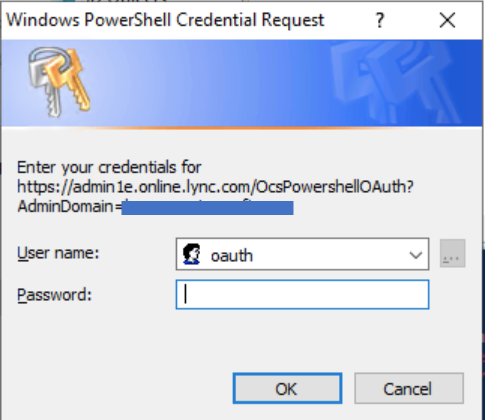Click the Windows PowerShell Credential Request title

point(165,20)
